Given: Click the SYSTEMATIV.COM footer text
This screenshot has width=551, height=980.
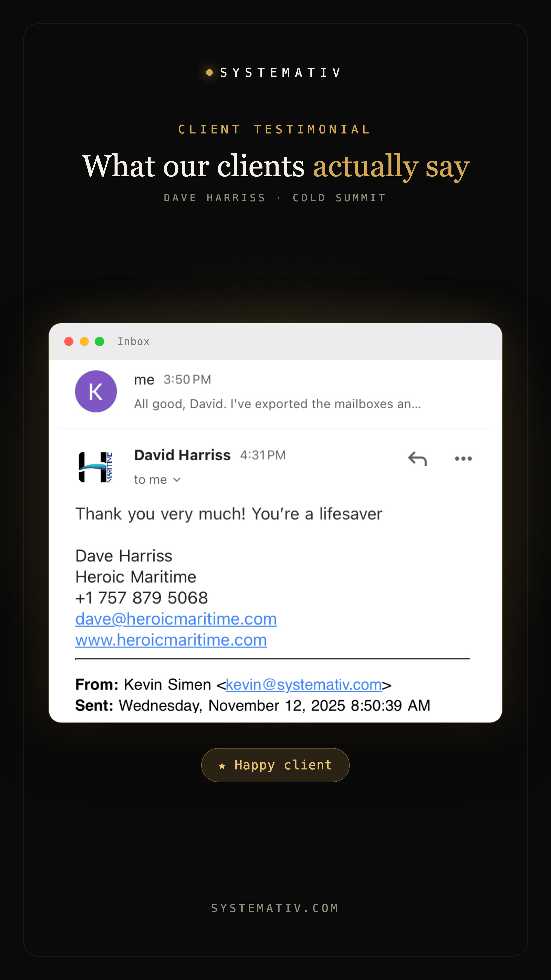Looking at the screenshot, I should (x=275, y=908).
